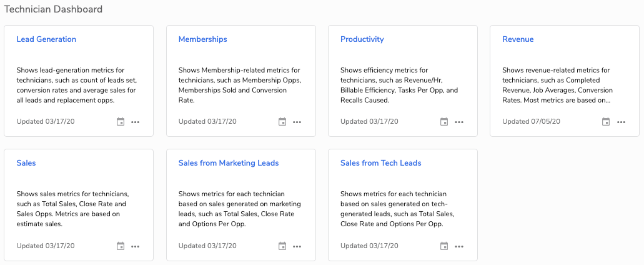The height and width of the screenshot is (265, 644).
Task: Click the 'Shows Membership-related metrics' description
Action: coord(240,85)
